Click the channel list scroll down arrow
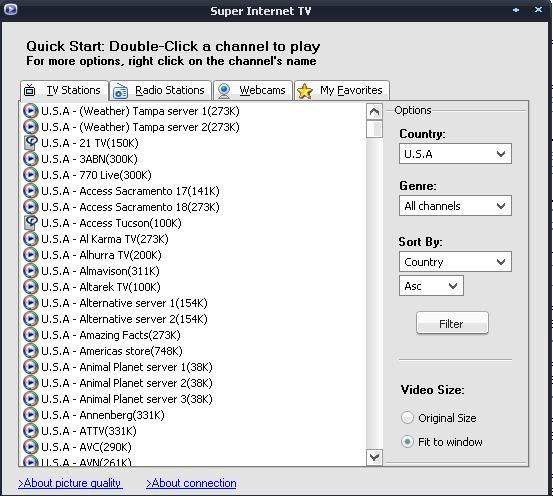The height and width of the screenshot is (496, 553). pos(374,457)
